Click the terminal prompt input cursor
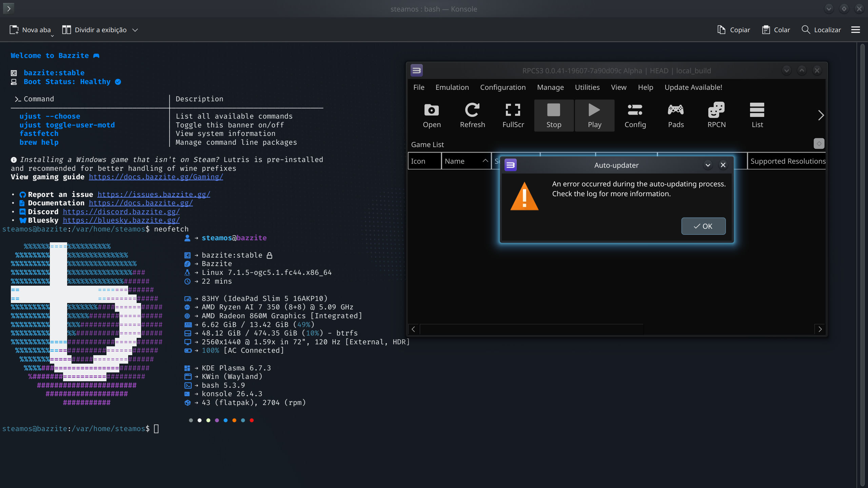The image size is (868, 488). point(156,429)
